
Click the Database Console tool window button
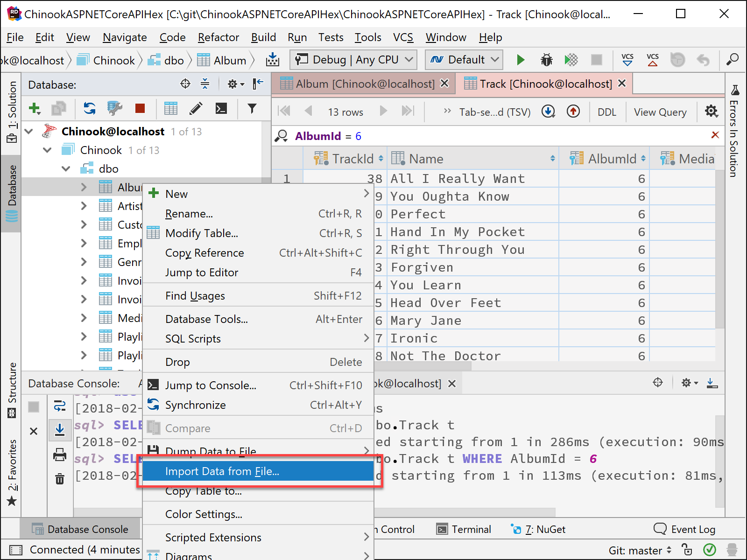(80, 529)
